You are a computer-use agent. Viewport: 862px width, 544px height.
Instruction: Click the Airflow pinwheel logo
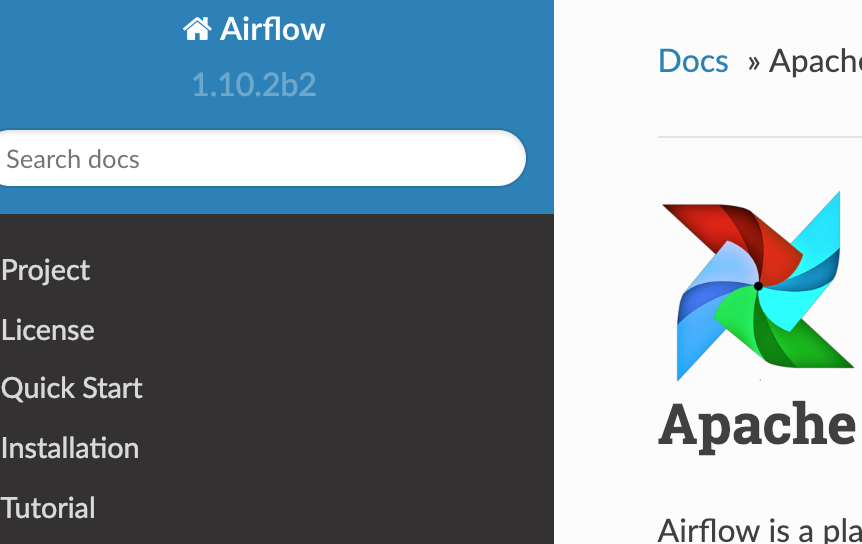(x=759, y=286)
